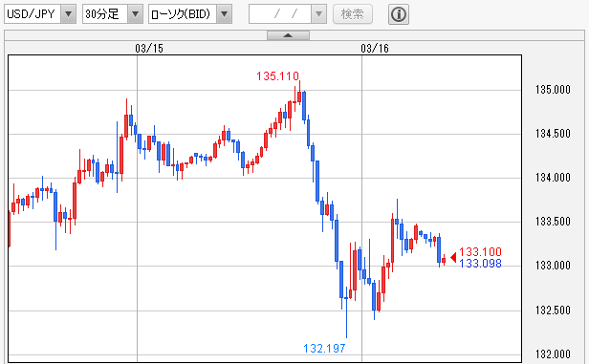The height and width of the screenshot is (364, 589).
Task: Click the 03/16 date label
Action: point(375,49)
